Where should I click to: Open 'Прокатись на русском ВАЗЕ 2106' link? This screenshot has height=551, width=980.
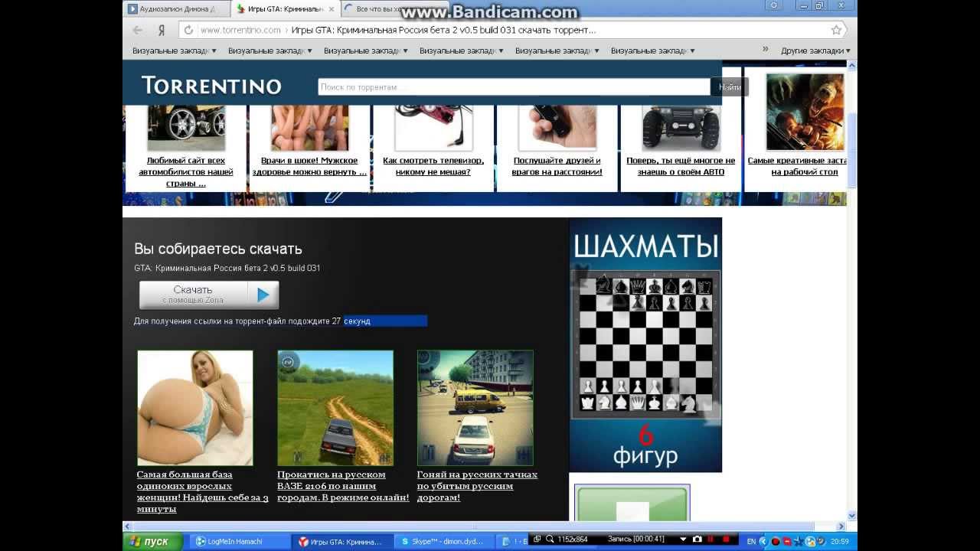click(343, 486)
